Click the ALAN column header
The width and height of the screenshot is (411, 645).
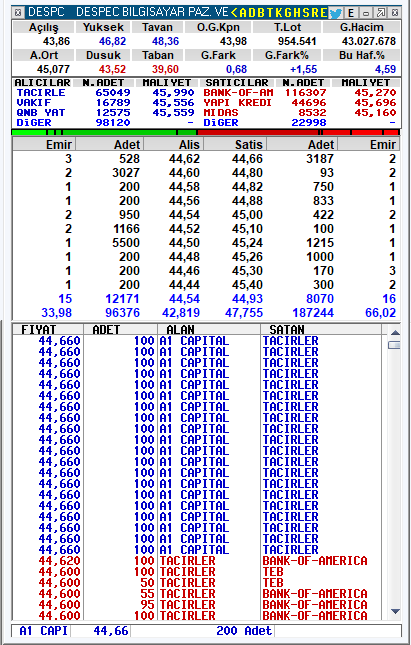pos(209,329)
